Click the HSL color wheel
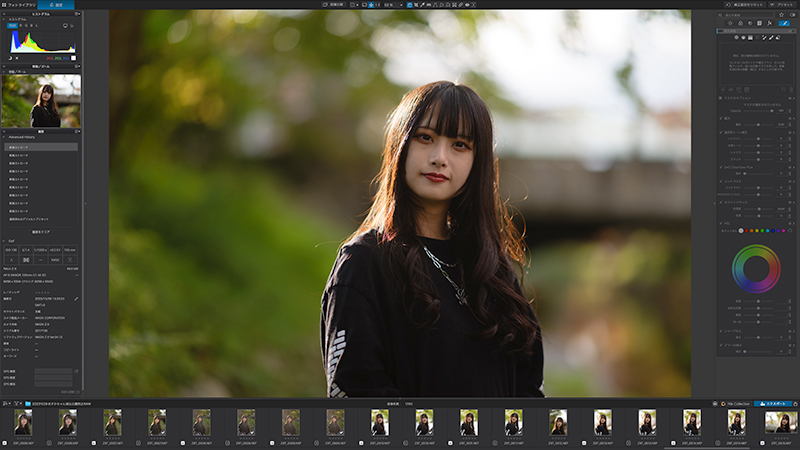800x450 pixels. 756,269
